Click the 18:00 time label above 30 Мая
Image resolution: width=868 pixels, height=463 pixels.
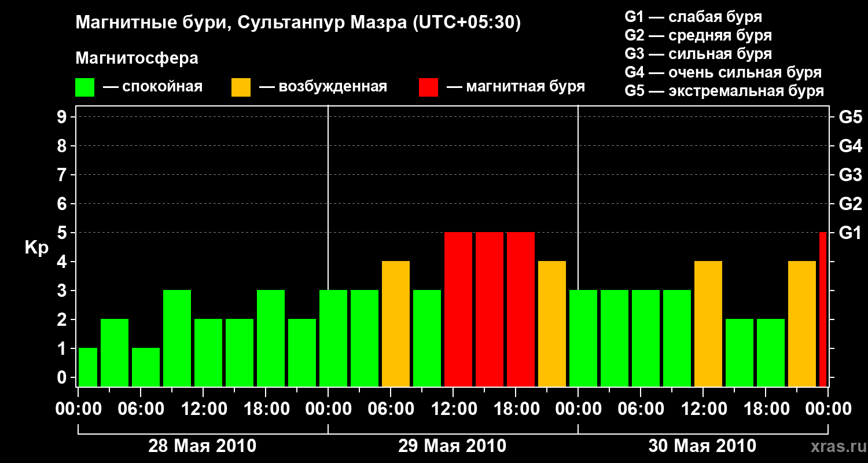click(x=766, y=409)
